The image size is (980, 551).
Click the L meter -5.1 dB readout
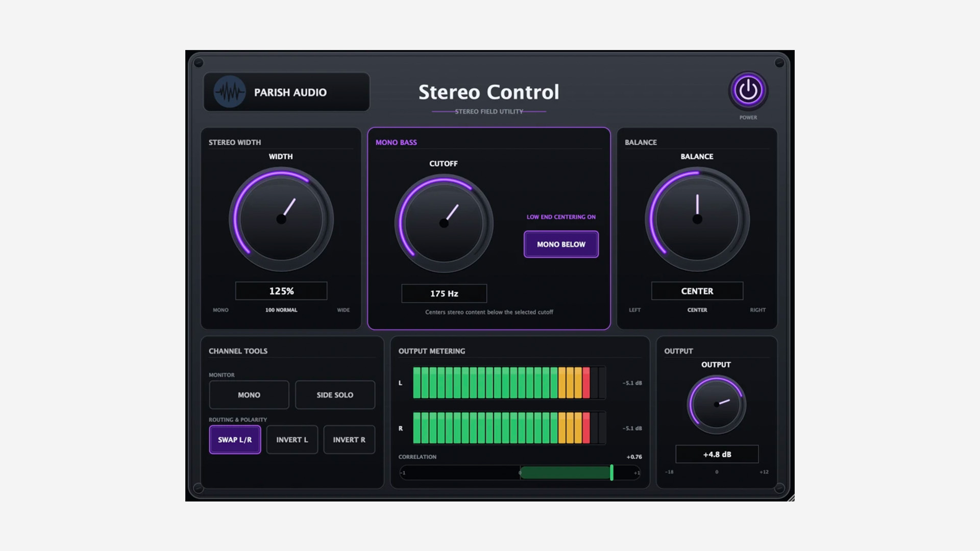(x=632, y=383)
